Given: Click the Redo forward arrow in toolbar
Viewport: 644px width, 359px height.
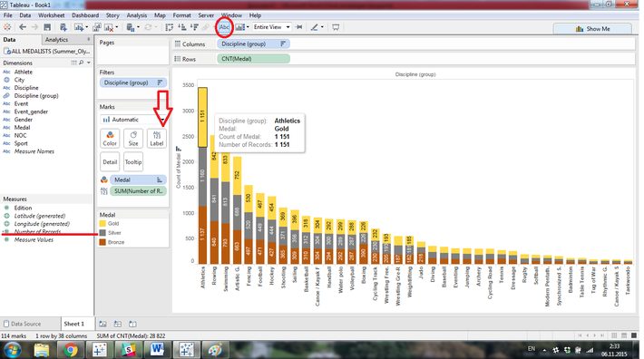Looking at the screenshot, I should click(34, 27).
